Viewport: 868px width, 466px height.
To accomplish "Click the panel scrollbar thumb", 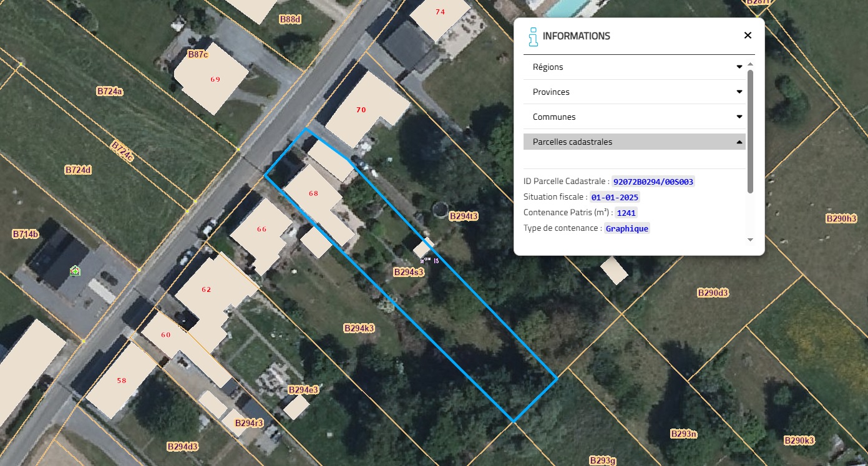I will pyautogui.click(x=750, y=131).
